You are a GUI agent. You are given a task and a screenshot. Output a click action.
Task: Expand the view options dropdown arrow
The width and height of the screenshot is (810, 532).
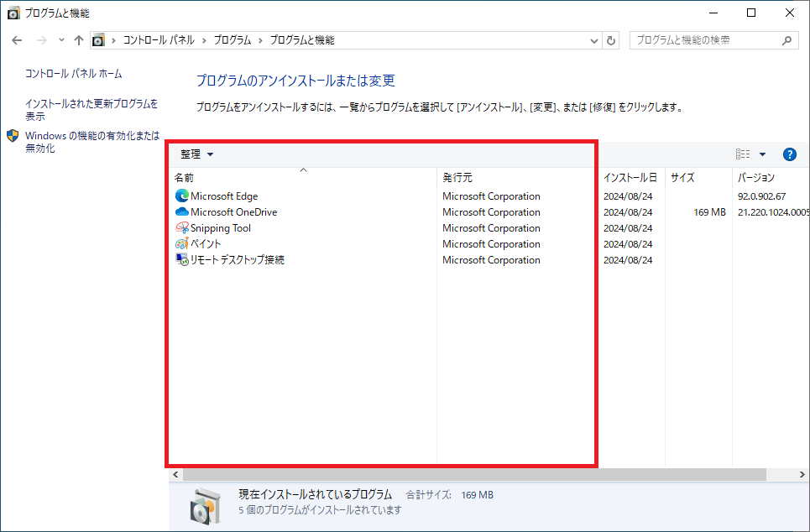tap(762, 154)
